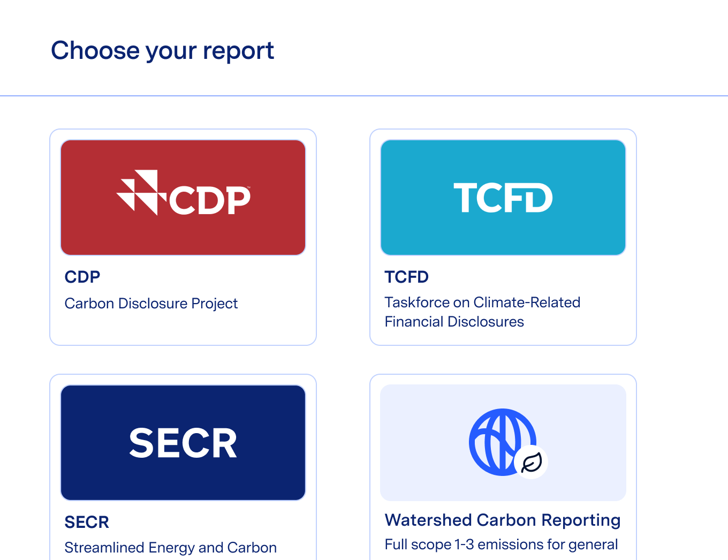
Task: Click 'Full scope 1-3 emissions' description text
Action: pos(501,544)
